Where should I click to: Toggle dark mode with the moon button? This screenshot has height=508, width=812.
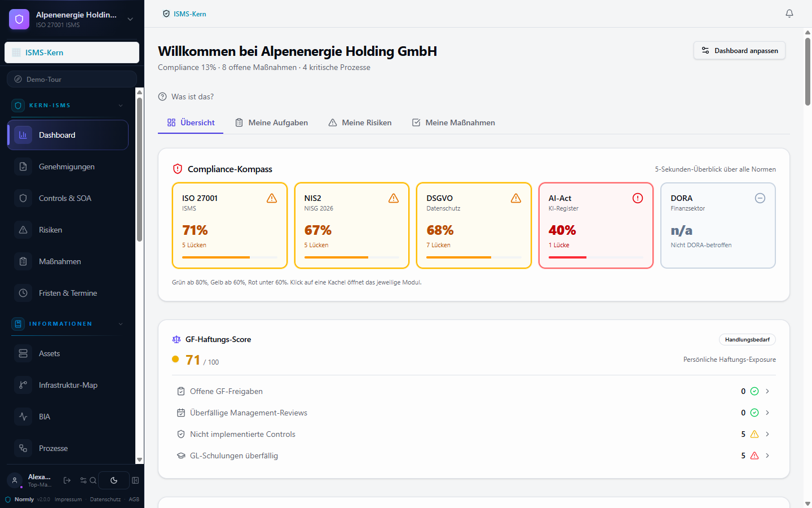[114, 480]
